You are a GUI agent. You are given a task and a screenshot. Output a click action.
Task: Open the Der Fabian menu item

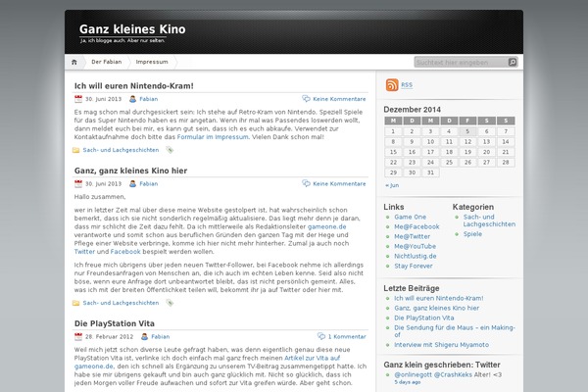click(107, 62)
